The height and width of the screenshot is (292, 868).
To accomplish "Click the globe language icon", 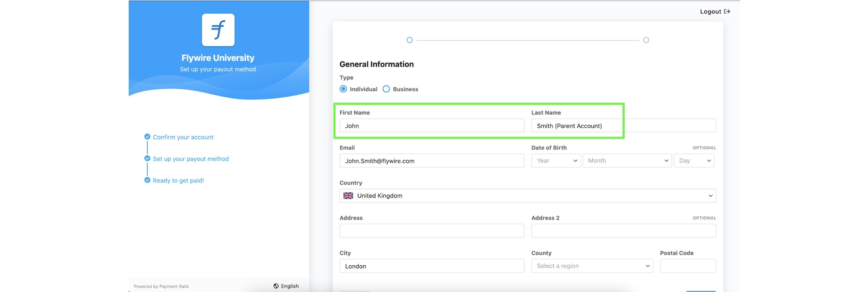I will click(276, 286).
